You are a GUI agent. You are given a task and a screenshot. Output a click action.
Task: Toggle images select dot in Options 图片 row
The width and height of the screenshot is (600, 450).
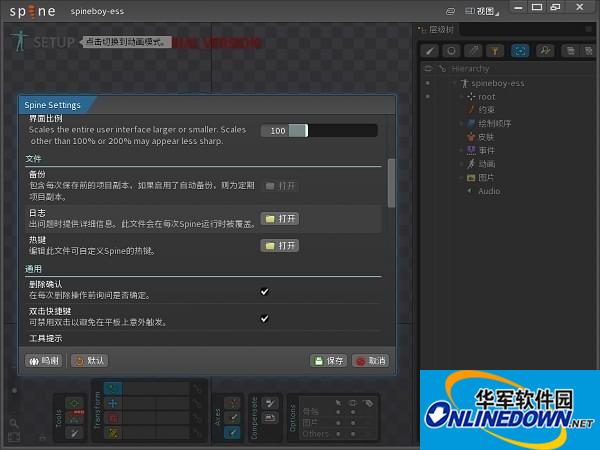(338, 423)
